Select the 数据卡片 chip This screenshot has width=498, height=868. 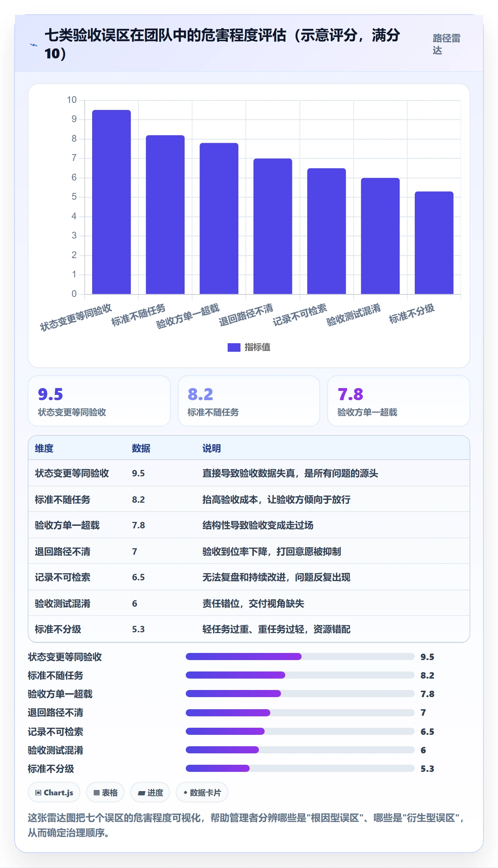point(202,793)
